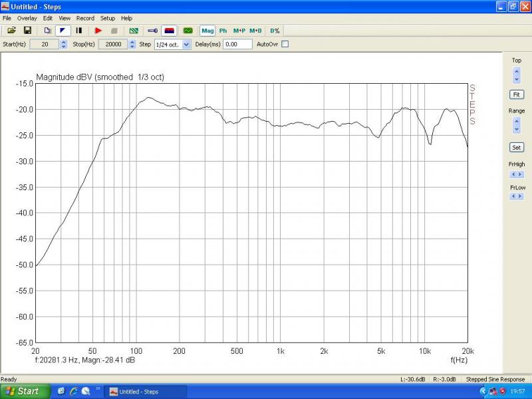Image resolution: width=532 pixels, height=399 pixels.
Task: Click the Copy icon in the toolbar
Action: (x=47, y=31)
